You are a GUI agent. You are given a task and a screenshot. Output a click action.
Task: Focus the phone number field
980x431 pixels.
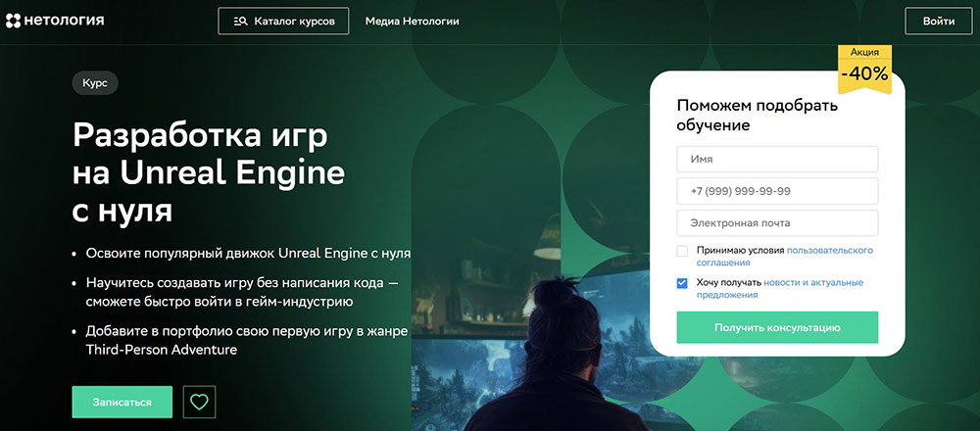click(777, 191)
